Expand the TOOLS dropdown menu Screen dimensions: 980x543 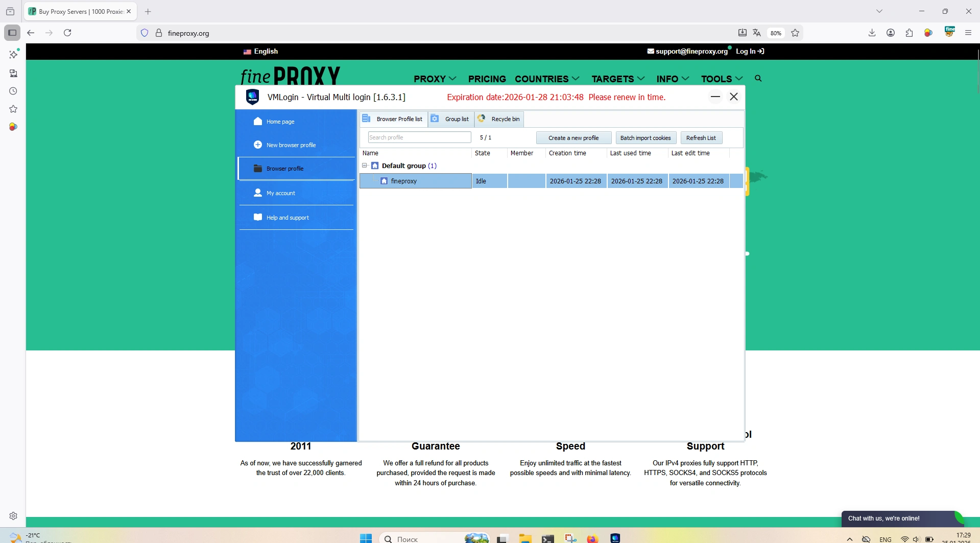tap(722, 79)
